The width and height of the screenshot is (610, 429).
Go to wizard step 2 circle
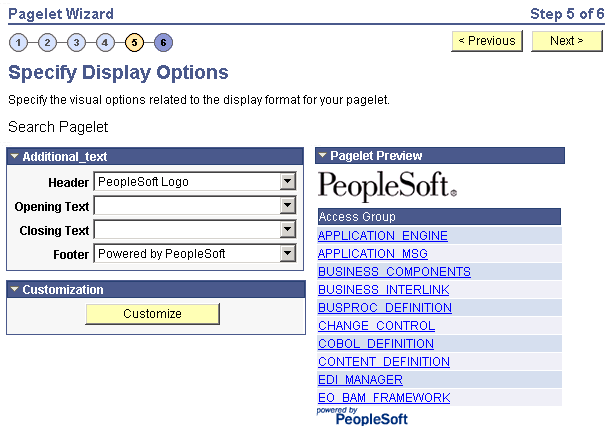pos(47,42)
